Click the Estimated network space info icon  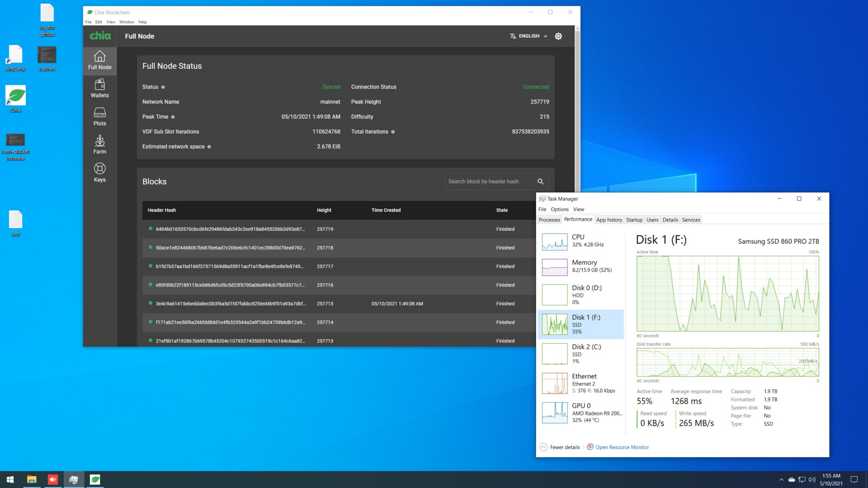(x=209, y=147)
